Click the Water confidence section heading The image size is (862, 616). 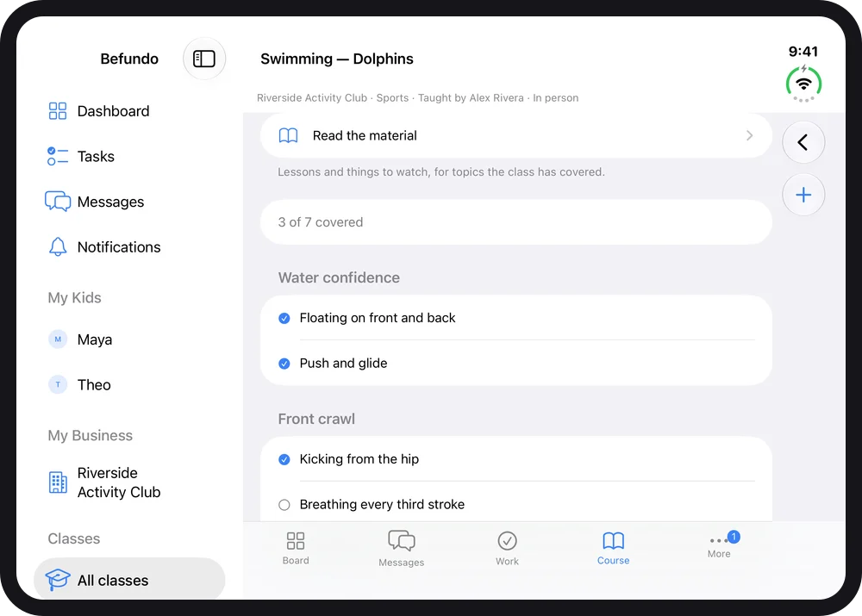click(x=339, y=277)
